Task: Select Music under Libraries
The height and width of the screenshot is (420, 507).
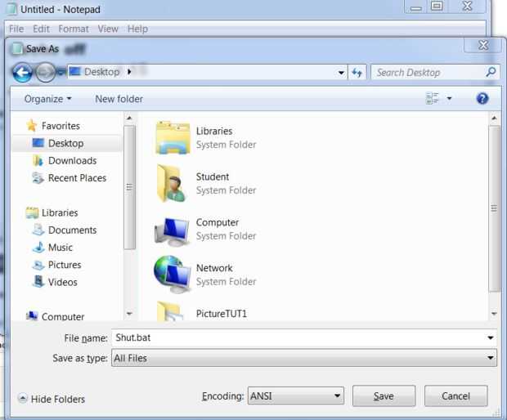Action: tap(61, 248)
